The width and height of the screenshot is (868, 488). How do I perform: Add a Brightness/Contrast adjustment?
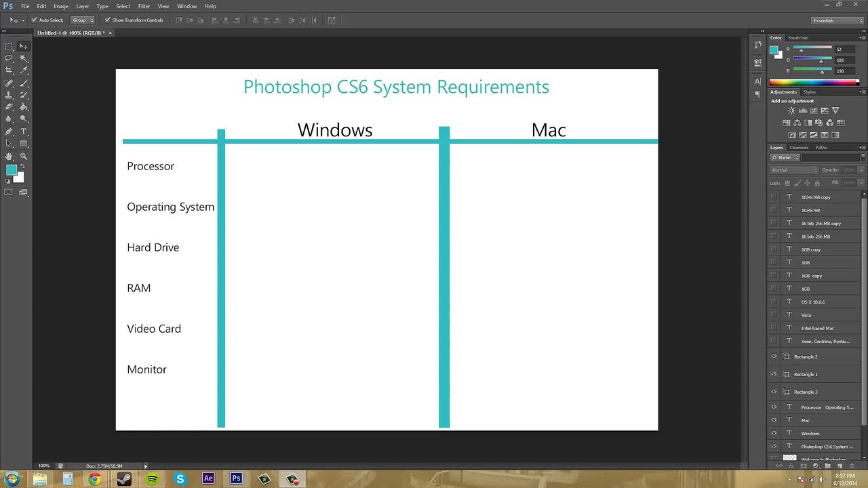click(x=791, y=110)
